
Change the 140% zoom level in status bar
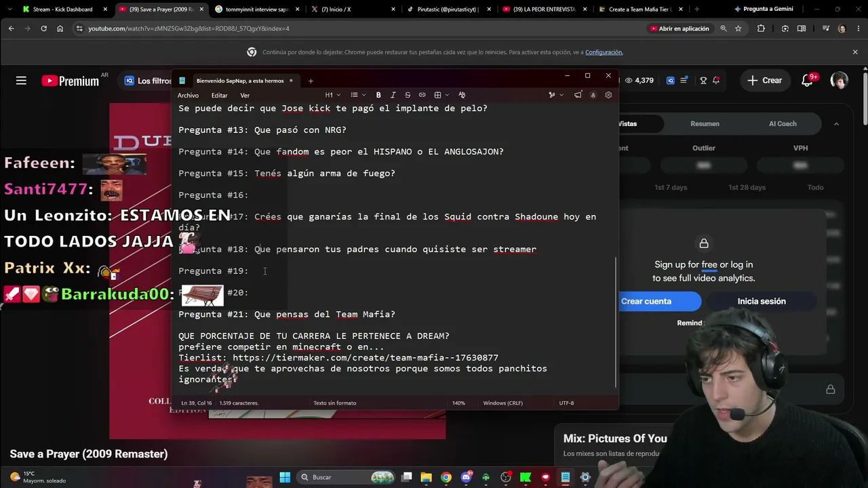coord(458,403)
